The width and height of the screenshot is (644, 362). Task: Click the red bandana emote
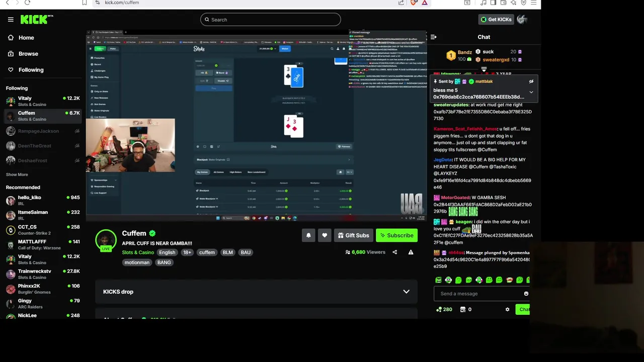[509, 280]
